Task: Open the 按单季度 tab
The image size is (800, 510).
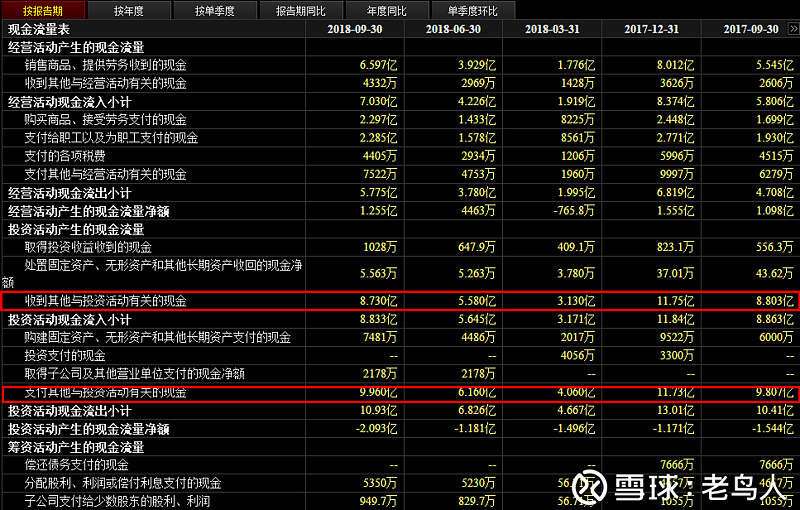Action: tap(215, 10)
